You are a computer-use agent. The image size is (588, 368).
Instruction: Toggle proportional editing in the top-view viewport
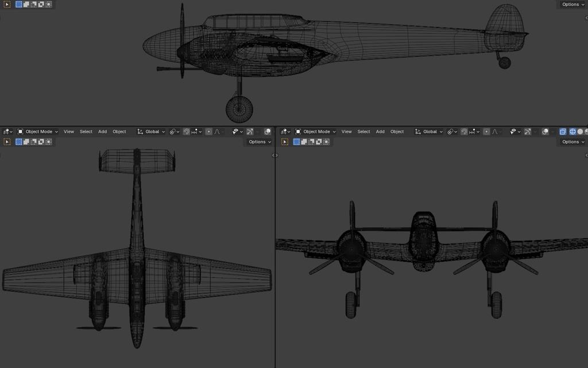(x=209, y=131)
